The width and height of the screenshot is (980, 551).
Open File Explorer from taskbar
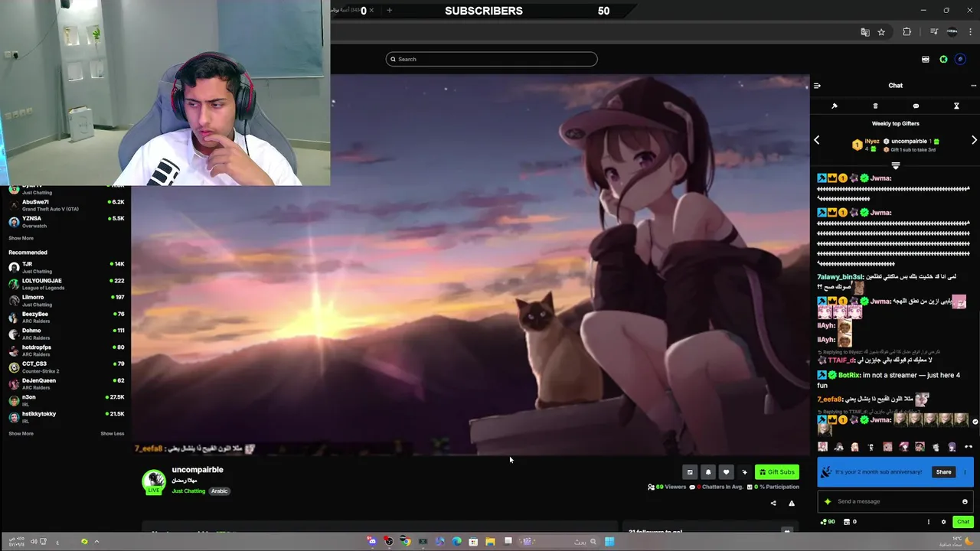point(490,542)
